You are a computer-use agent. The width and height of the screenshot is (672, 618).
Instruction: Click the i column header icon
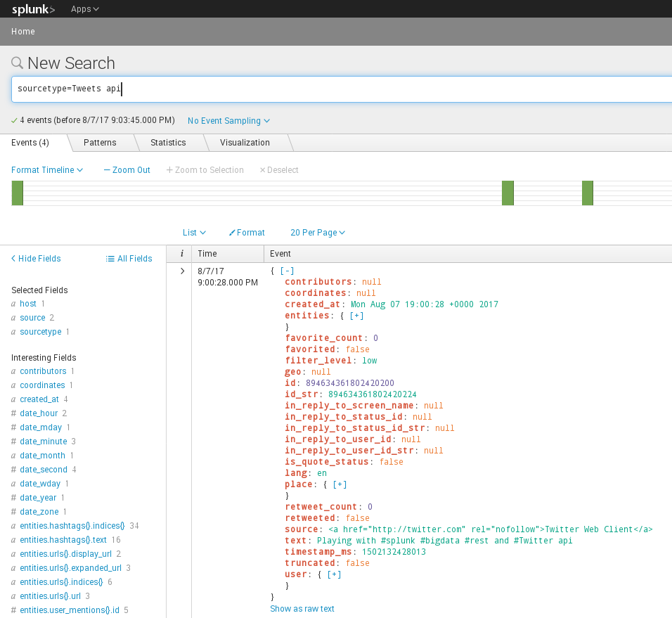point(181,253)
